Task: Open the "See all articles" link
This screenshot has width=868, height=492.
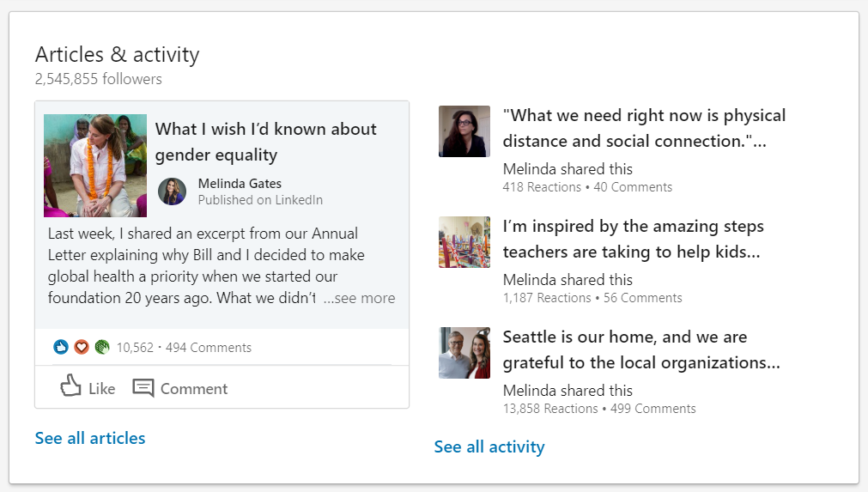Action: click(x=90, y=438)
